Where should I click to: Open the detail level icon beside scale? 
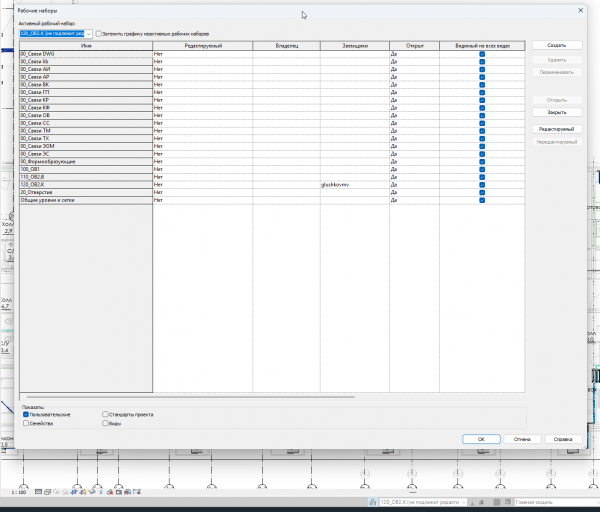click(x=38, y=492)
